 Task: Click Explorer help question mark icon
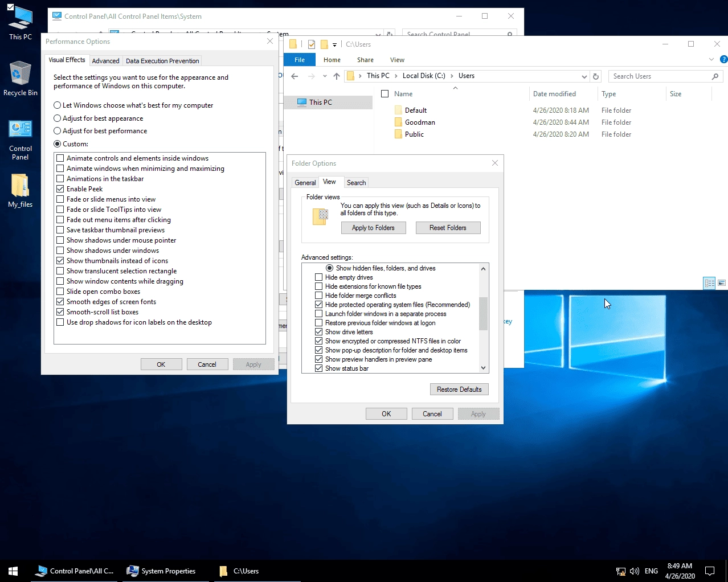[x=723, y=59]
